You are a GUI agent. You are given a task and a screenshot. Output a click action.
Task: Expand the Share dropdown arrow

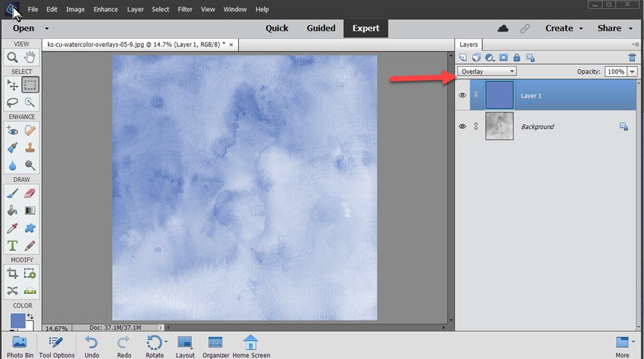click(x=630, y=28)
